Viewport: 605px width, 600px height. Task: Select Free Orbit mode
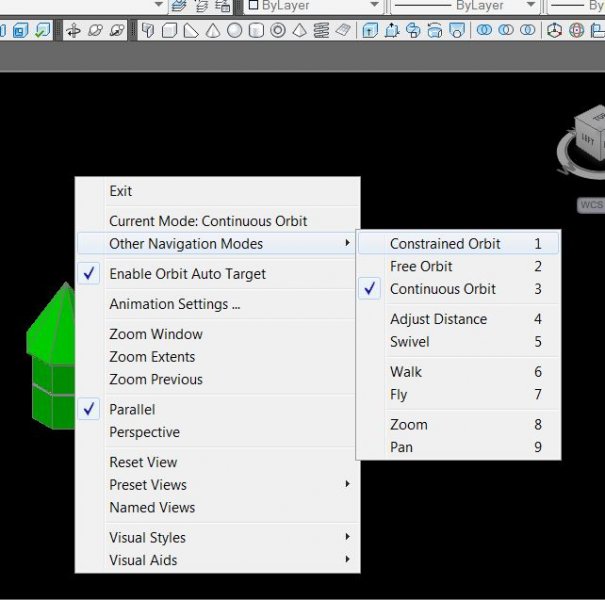(x=458, y=267)
